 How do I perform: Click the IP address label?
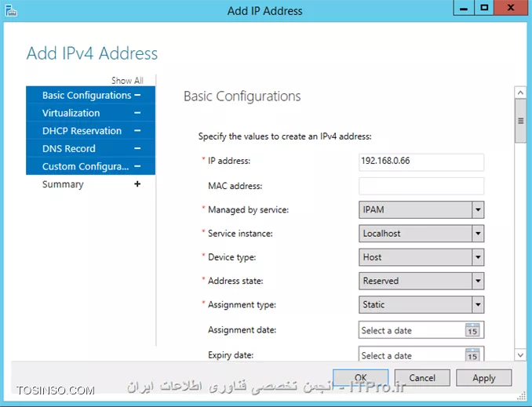click(229, 161)
